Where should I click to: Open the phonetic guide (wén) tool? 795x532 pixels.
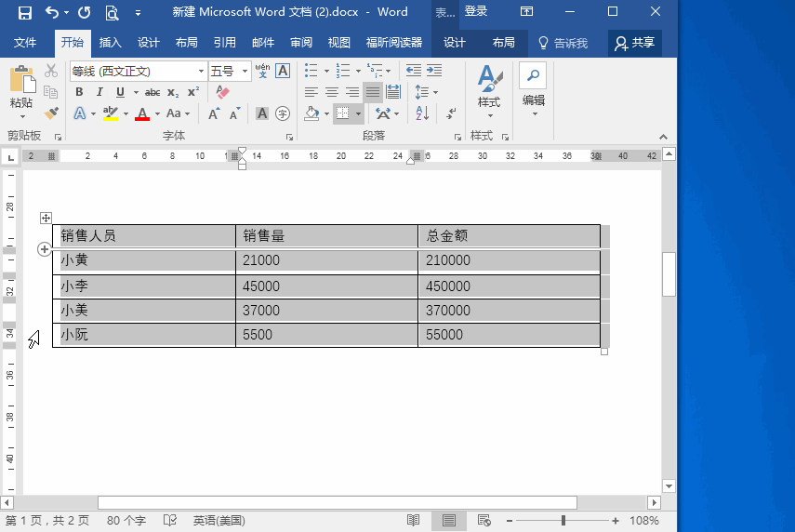(x=262, y=71)
